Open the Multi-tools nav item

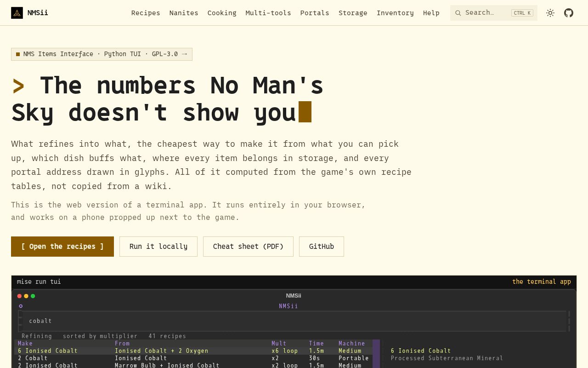coord(268,13)
